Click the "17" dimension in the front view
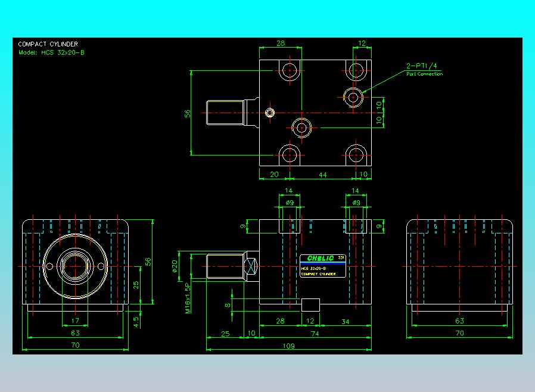Image resolution: width=535 pixels, height=392 pixels. coord(75,321)
